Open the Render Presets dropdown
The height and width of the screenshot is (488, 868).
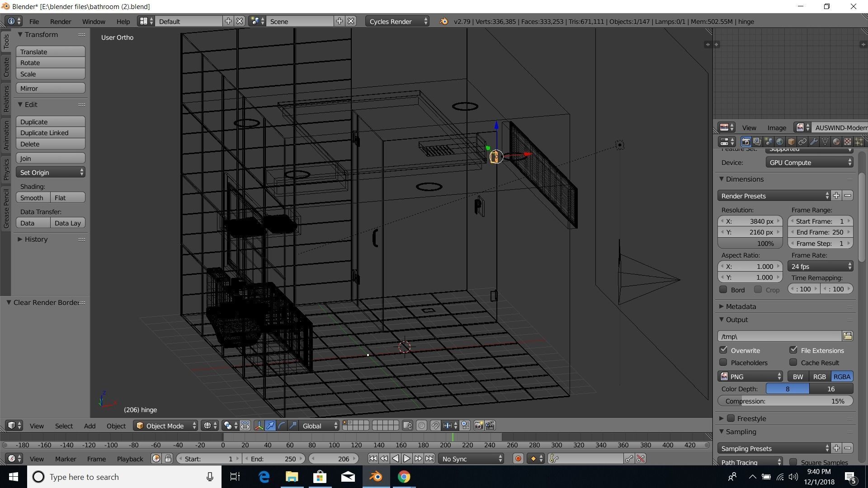[x=774, y=196]
